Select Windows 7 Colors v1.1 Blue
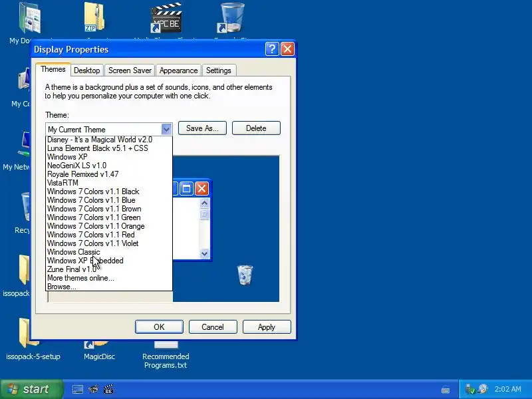The width and height of the screenshot is (532, 399). pyautogui.click(x=108, y=200)
